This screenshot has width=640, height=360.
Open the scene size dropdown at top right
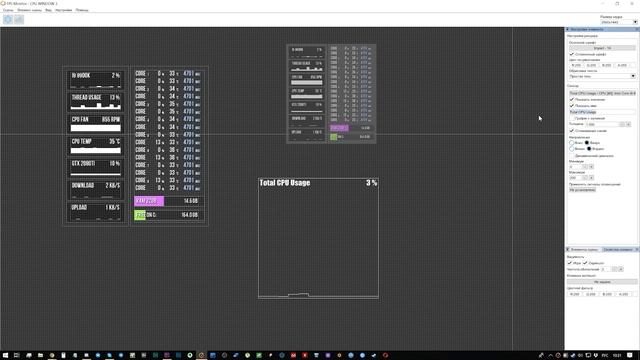click(619, 22)
